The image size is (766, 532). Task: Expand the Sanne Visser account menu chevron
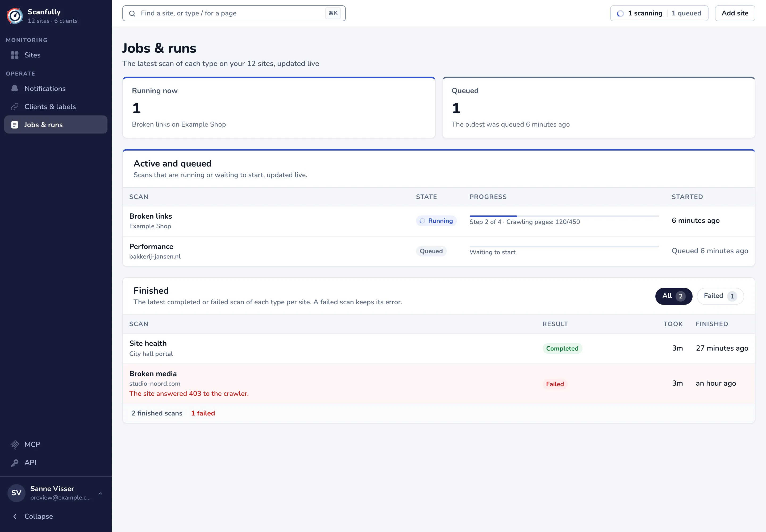click(x=100, y=493)
